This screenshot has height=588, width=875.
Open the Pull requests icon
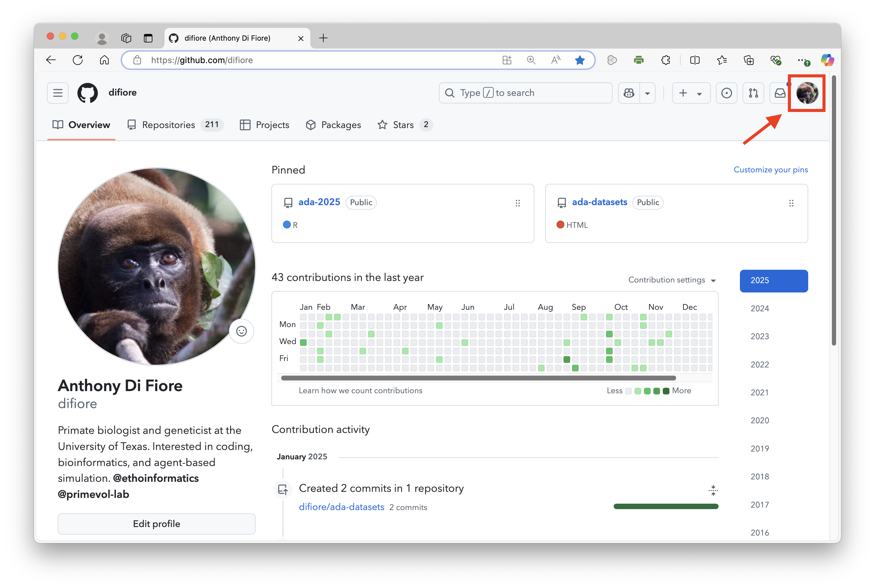(753, 93)
